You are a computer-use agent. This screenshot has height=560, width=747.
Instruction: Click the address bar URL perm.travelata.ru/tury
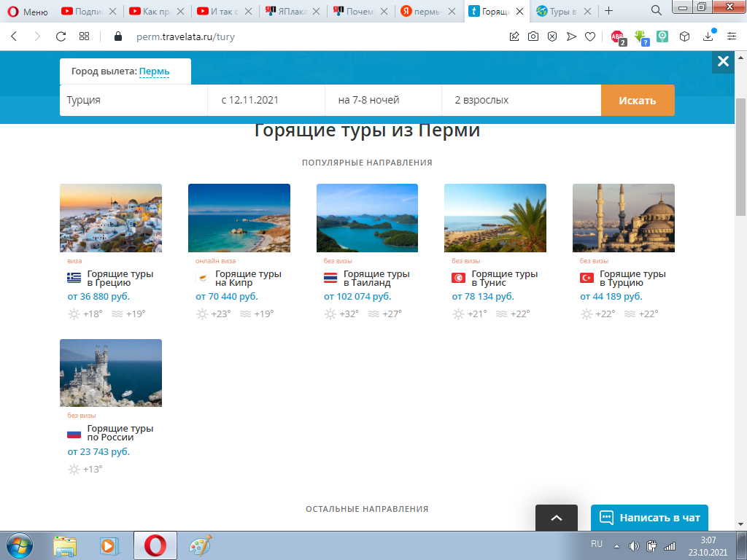pos(185,36)
